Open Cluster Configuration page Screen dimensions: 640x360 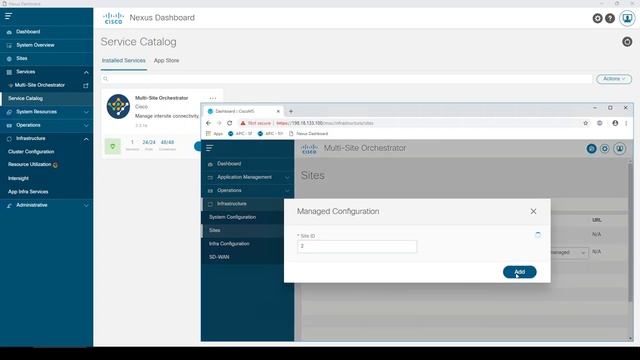tap(31, 151)
